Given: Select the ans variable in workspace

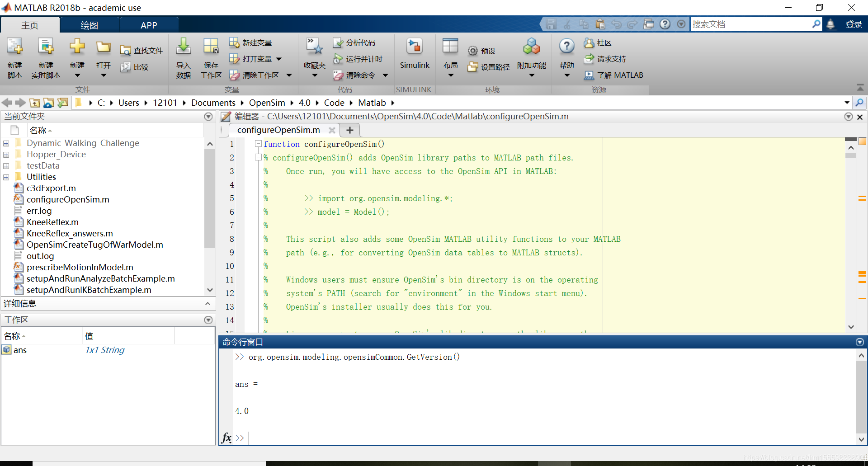Looking at the screenshot, I should coord(20,350).
